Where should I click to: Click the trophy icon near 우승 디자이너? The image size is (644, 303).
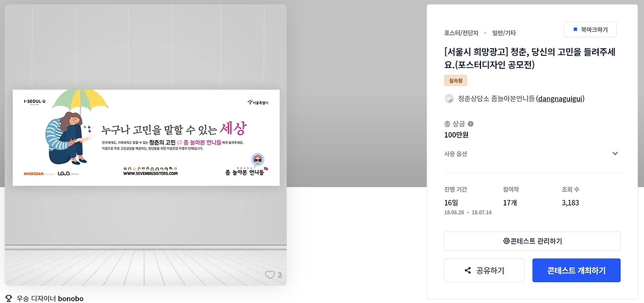(x=9, y=298)
